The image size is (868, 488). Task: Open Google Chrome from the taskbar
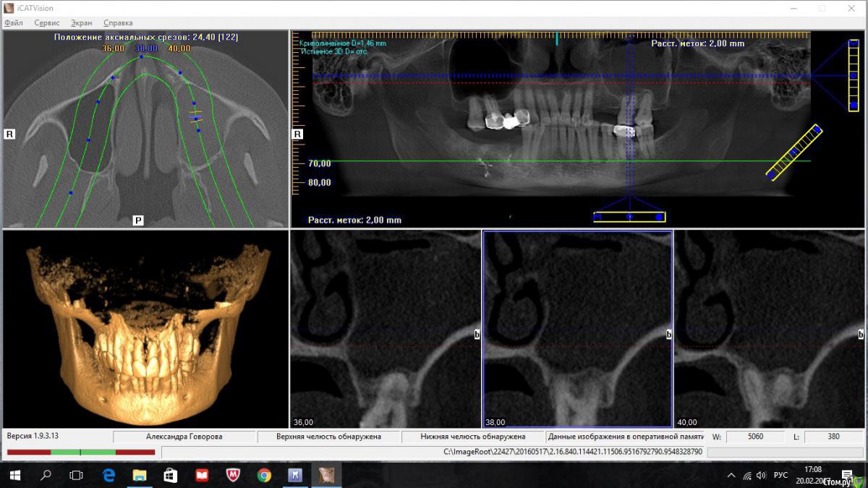[264, 475]
